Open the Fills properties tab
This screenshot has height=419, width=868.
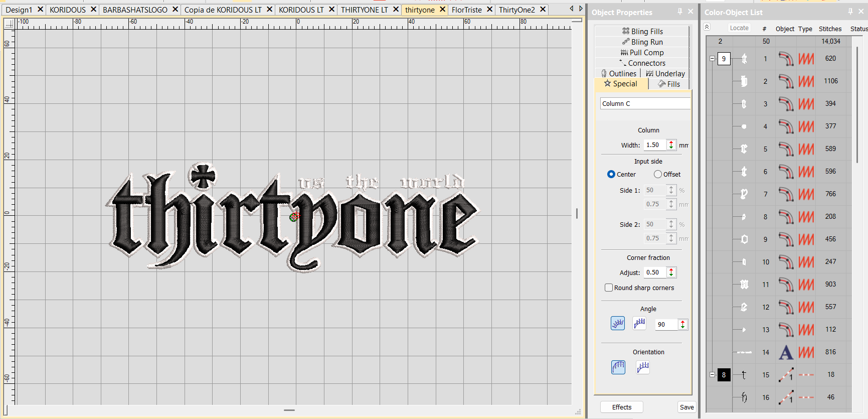point(669,84)
